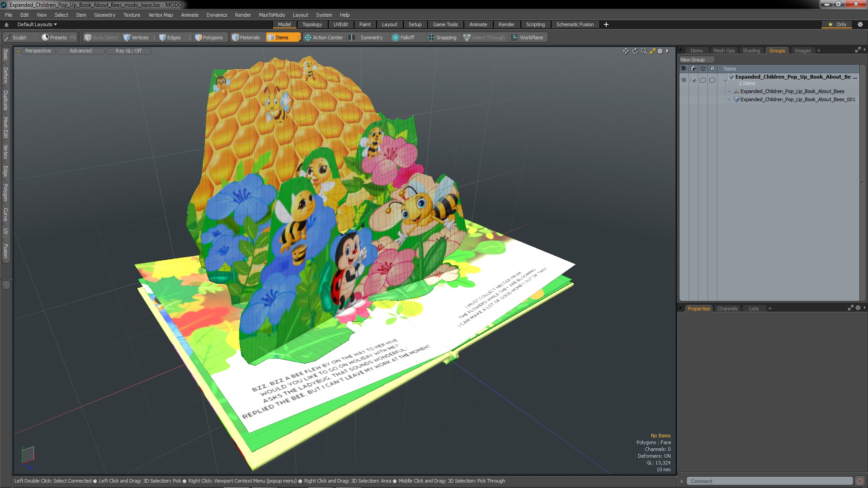Select the Expanded_Children_Pop_Up_Book_About_Bees locator item
Screen dimensions: 868x488
click(792, 91)
